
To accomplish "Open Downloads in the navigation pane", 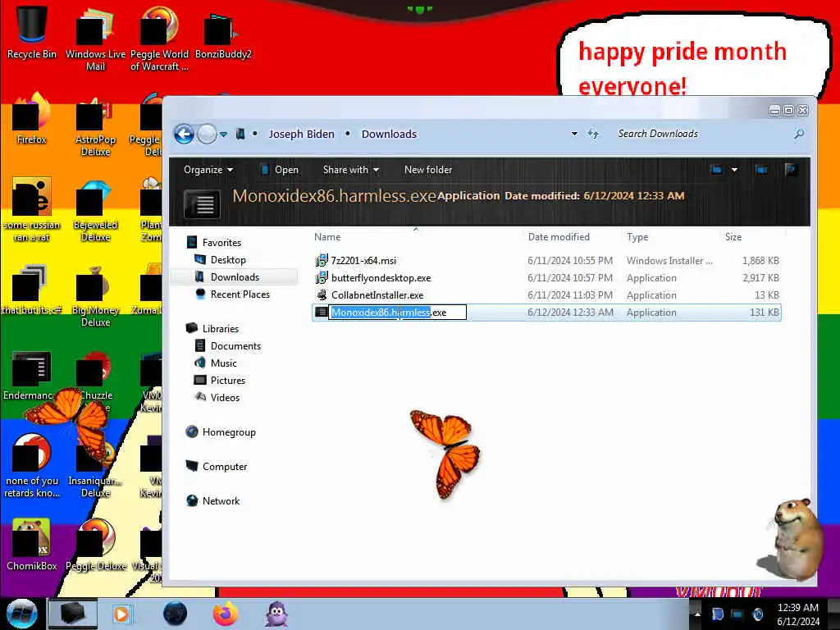I will [235, 277].
